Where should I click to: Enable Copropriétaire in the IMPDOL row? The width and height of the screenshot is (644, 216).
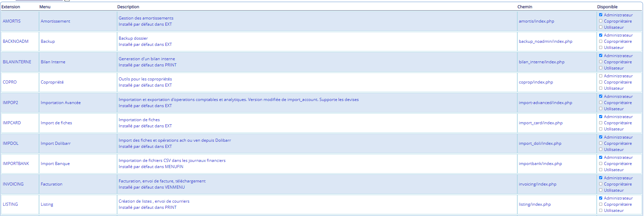pyautogui.click(x=601, y=143)
